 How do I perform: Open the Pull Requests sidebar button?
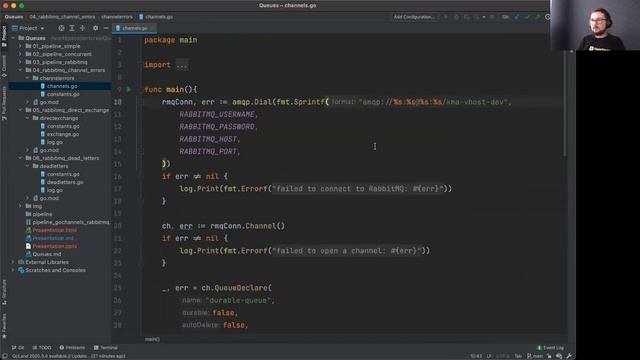click(4, 103)
